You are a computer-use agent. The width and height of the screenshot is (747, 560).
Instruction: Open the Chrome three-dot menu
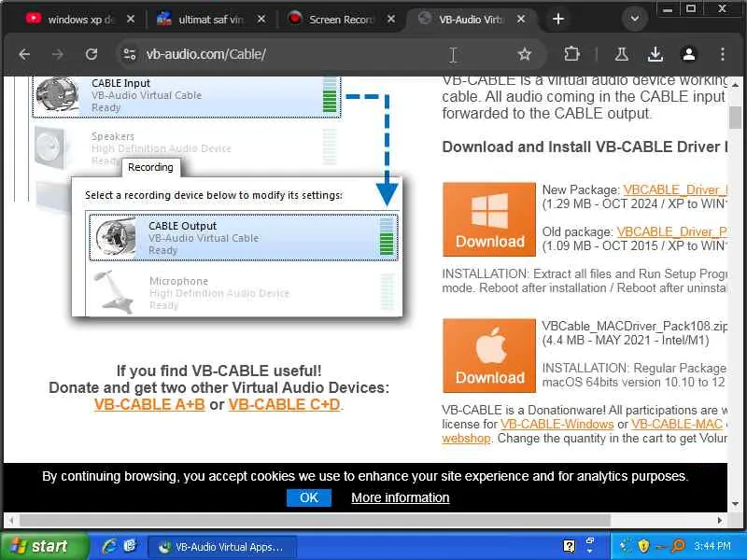(723, 54)
